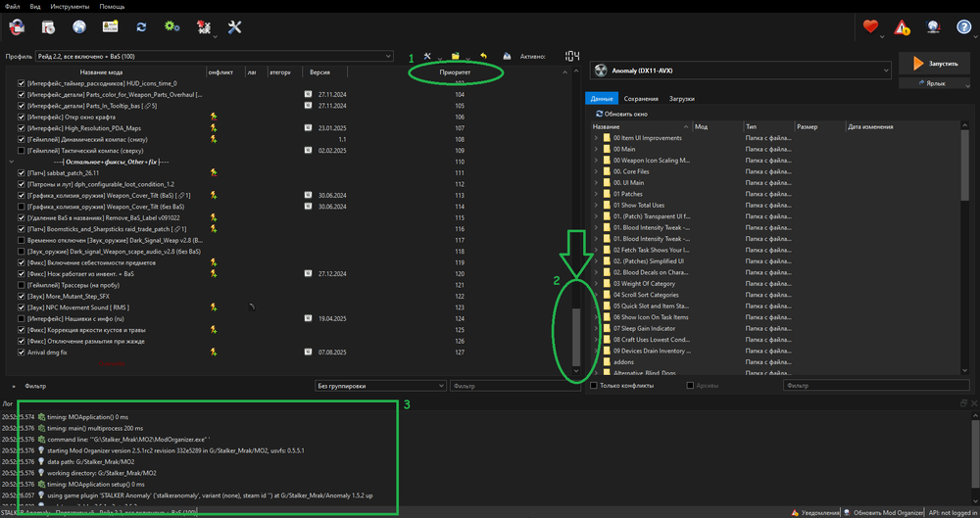The height and width of the screenshot is (518, 980).
Task: Open the Помощь menu
Action: coord(112,6)
